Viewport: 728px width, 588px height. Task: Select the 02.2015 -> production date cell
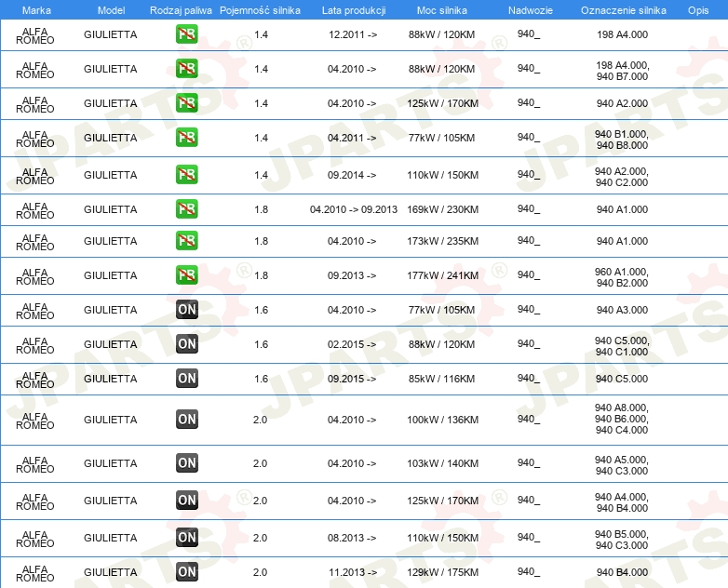(x=352, y=344)
